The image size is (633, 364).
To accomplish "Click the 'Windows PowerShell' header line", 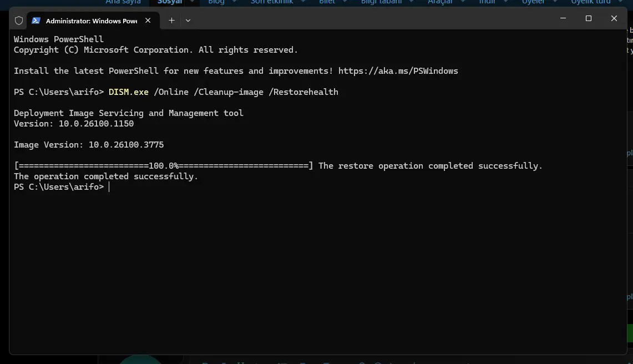I will coord(59,39).
